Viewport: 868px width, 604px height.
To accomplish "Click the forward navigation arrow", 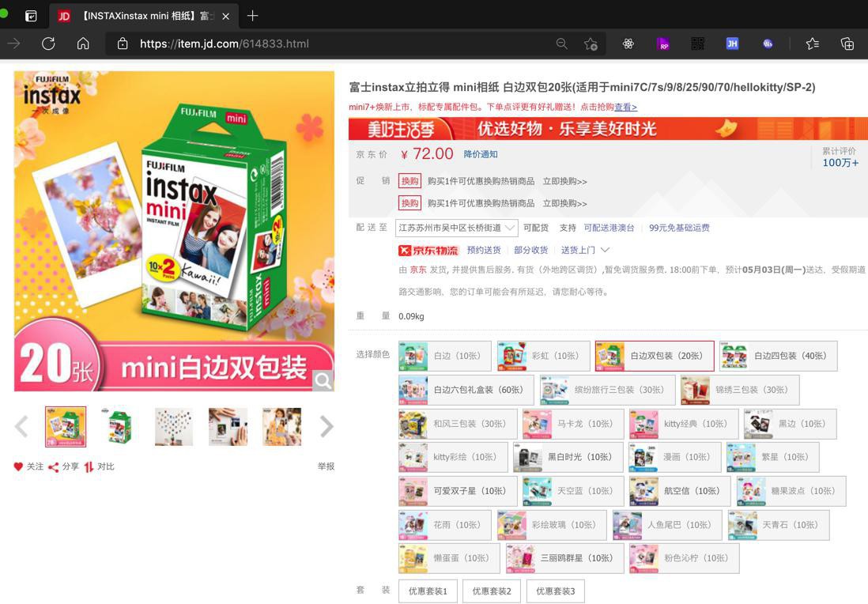I will (x=14, y=43).
